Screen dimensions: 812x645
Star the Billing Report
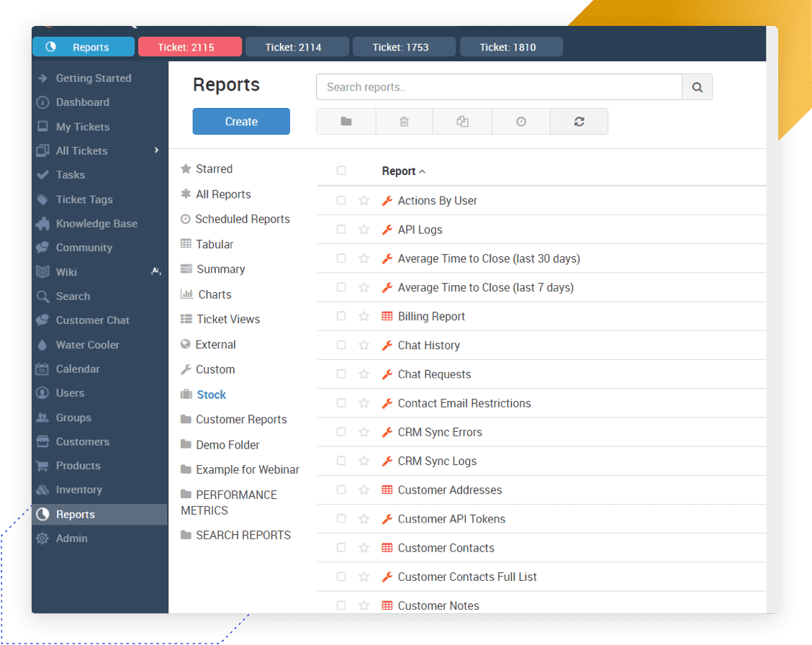click(364, 316)
